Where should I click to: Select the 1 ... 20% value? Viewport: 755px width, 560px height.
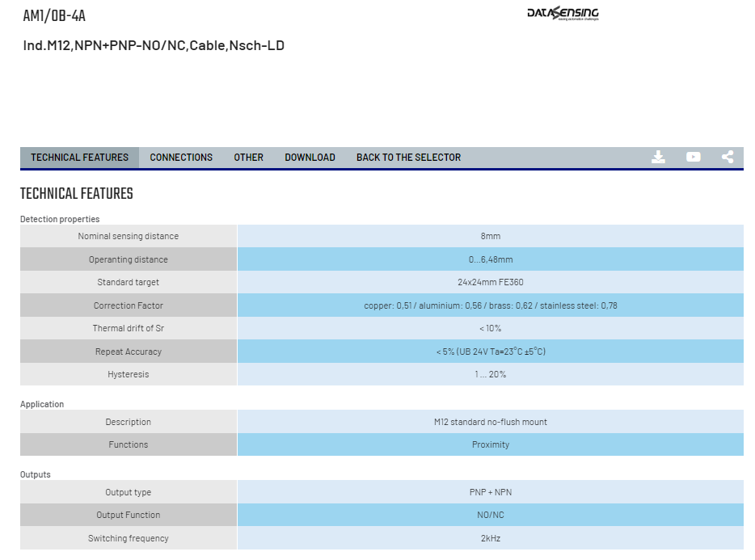pyautogui.click(x=491, y=374)
